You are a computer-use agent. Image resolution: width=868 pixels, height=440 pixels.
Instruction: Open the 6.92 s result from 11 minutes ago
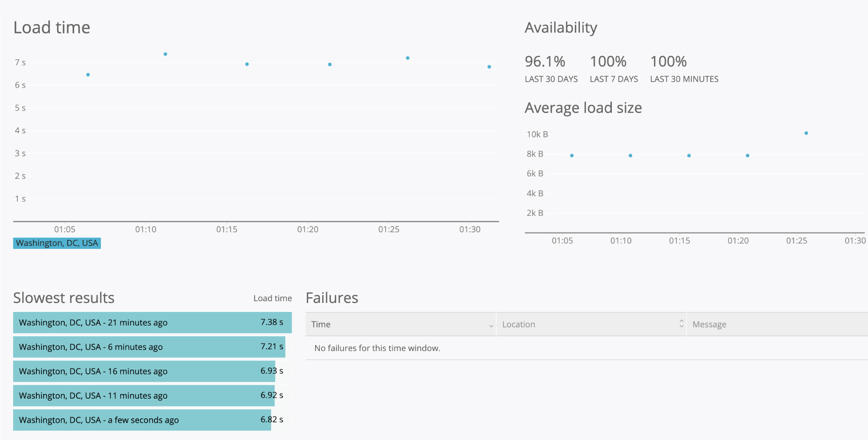[143, 395]
